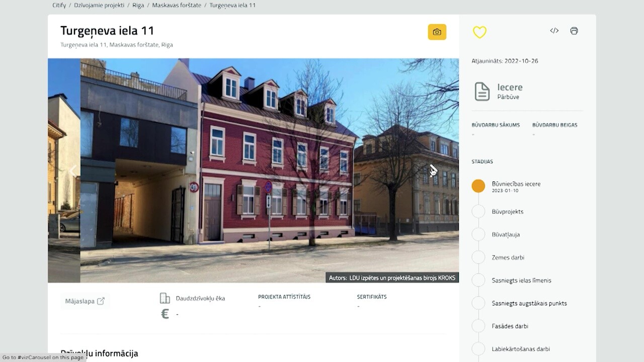The width and height of the screenshot is (644, 362).
Task: Go to Citify breadcrumb
Action: 59,5
